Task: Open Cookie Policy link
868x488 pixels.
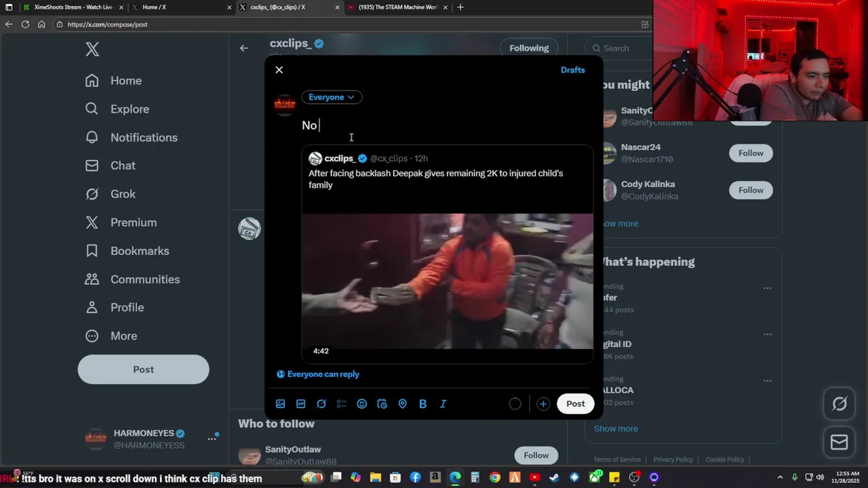Action: click(x=725, y=460)
